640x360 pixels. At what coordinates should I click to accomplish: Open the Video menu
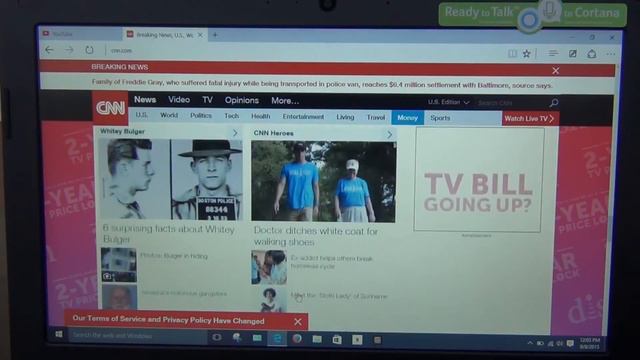179,100
